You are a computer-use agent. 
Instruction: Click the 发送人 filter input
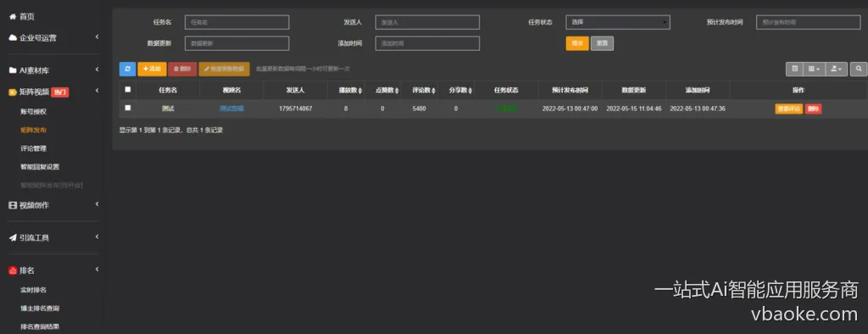point(427,22)
